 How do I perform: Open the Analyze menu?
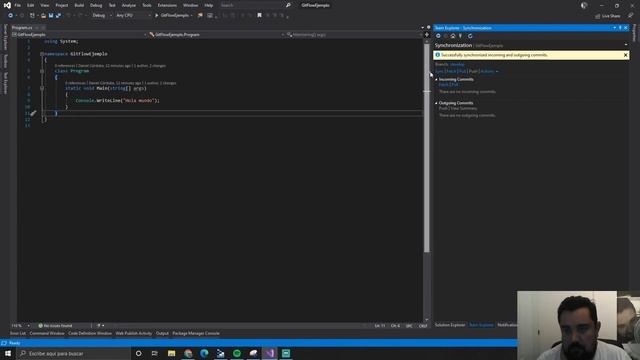tap(129, 5)
